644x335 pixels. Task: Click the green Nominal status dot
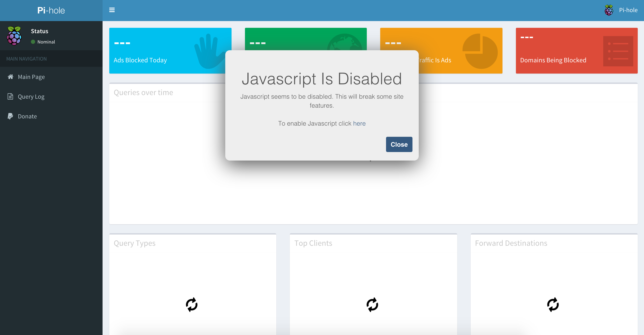[x=33, y=42]
